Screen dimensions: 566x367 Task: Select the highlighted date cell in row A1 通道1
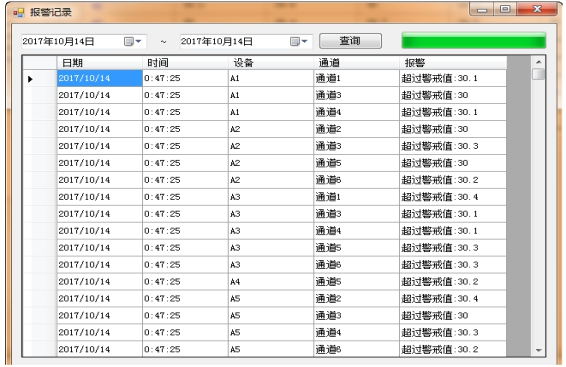pos(100,78)
